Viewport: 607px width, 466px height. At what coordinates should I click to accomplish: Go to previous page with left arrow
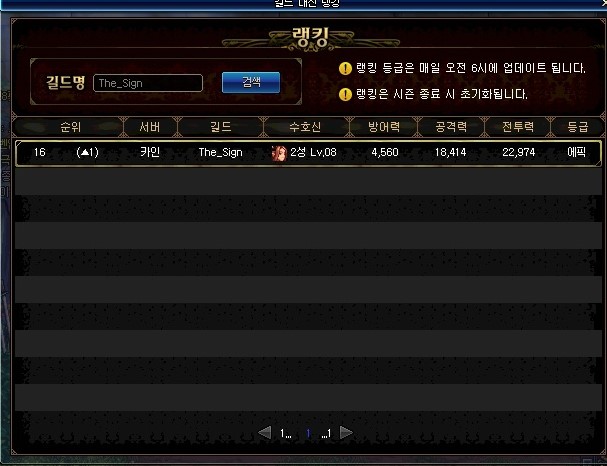265,432
